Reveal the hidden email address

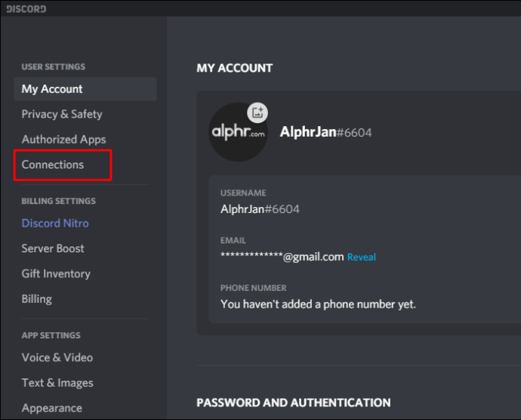(x=362, y=257)
